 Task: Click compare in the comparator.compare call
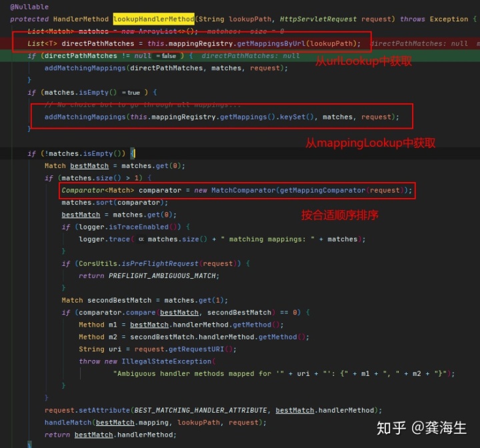tap(141, 313)
